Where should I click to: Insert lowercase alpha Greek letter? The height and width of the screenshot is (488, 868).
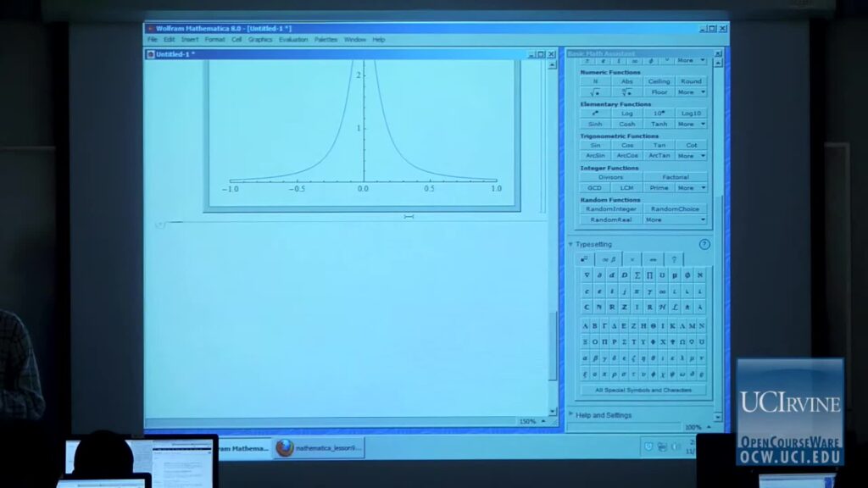[x=585, y=358]
